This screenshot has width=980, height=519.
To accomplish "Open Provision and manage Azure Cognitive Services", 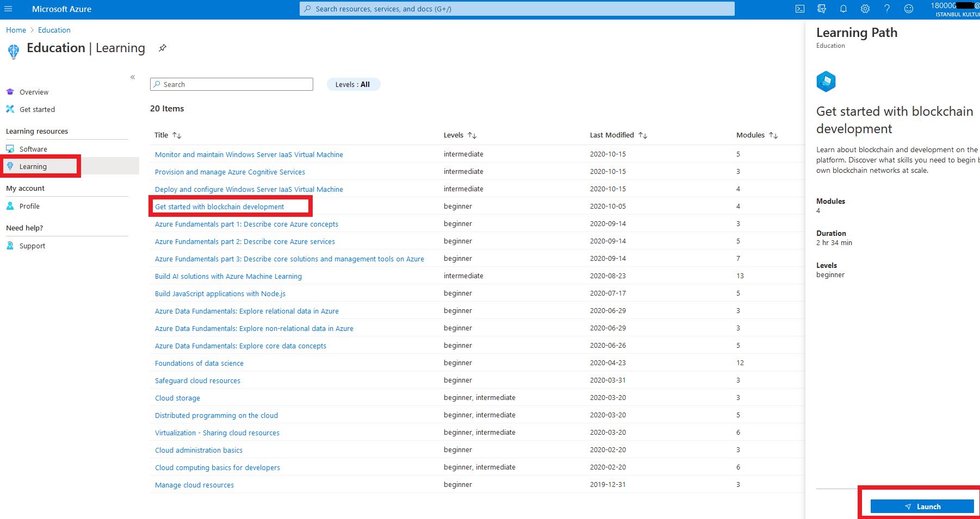I will pos(230,172).
